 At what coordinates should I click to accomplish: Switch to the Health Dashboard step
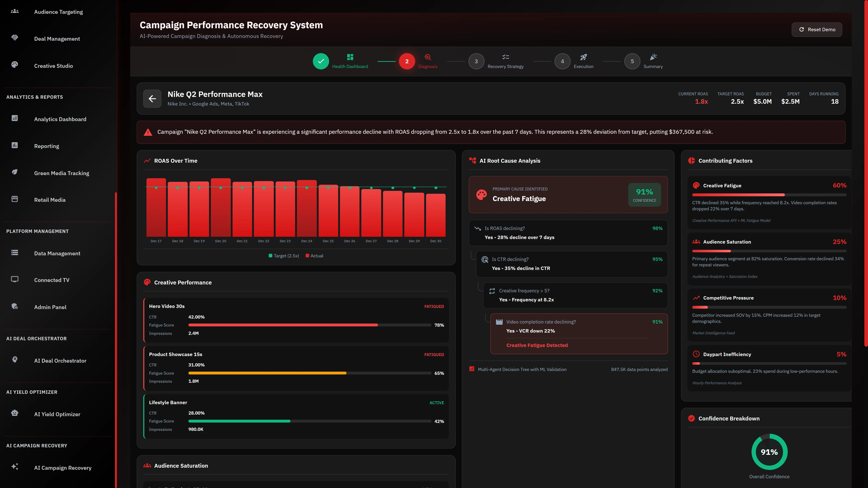[321, 61]
